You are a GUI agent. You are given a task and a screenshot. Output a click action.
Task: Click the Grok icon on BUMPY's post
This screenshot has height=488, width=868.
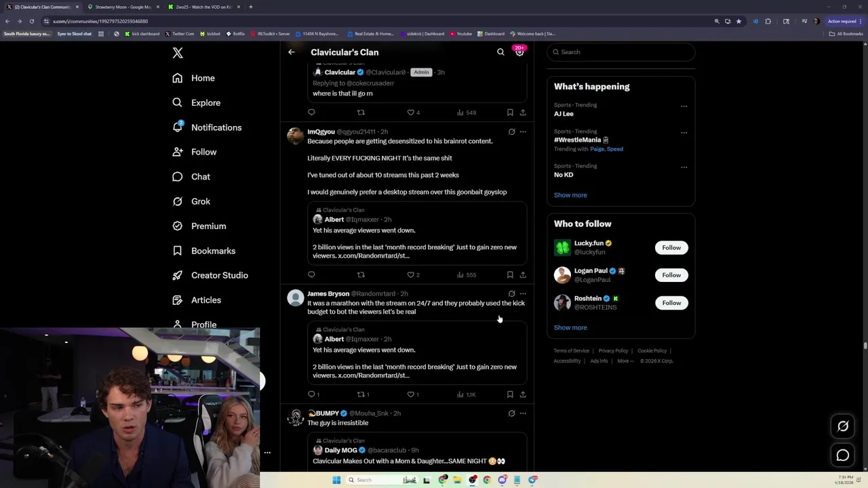click(511, 413)
